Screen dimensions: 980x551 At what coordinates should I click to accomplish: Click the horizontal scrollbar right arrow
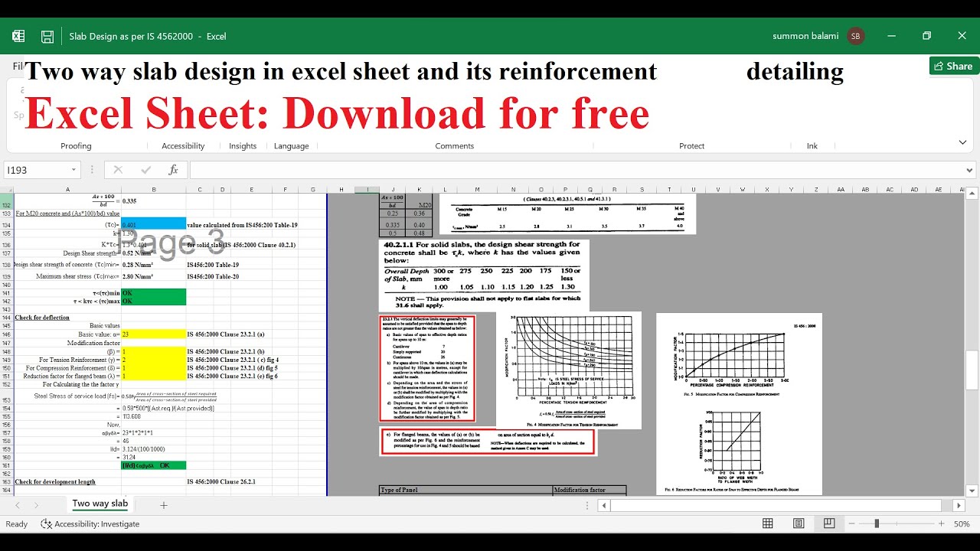[959, 505]
